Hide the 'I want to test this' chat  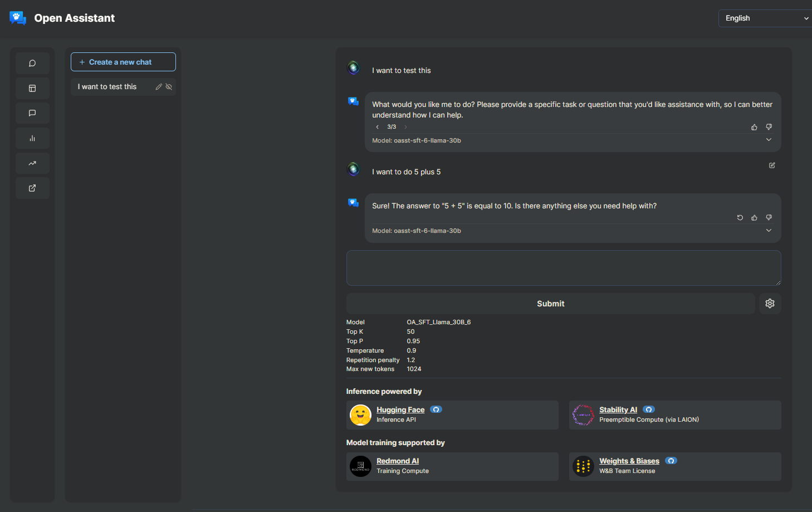point(169,86)
